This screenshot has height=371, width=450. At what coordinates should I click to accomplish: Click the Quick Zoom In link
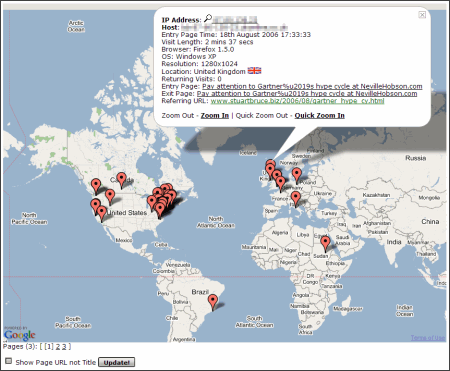(319, 116)
